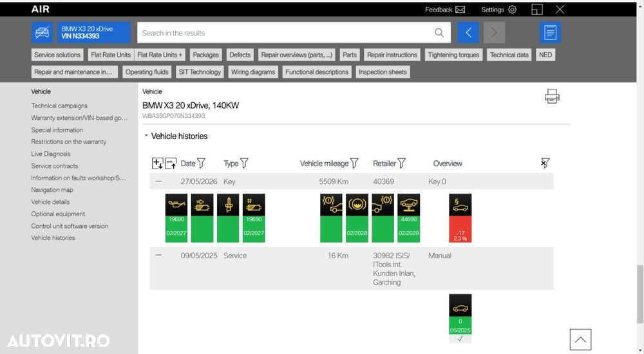
Task: Clear all filters icon in table header
Action: 545,163
